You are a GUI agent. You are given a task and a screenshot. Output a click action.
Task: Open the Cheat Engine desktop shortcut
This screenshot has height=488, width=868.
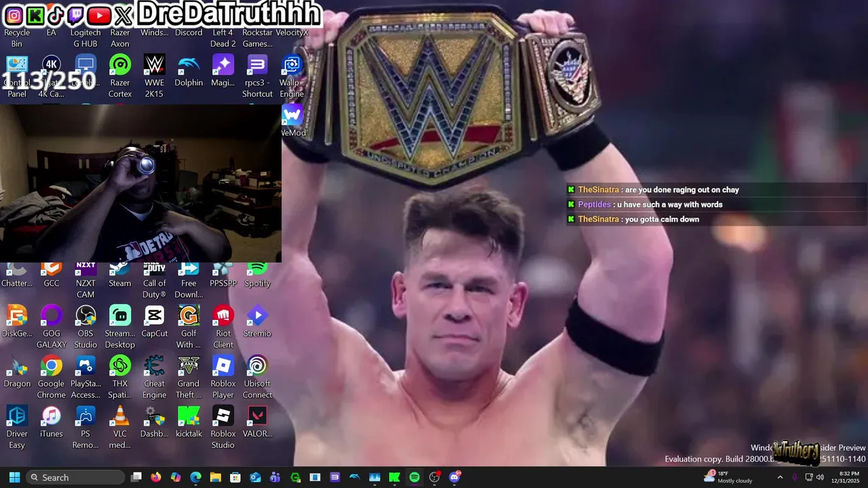155,377
